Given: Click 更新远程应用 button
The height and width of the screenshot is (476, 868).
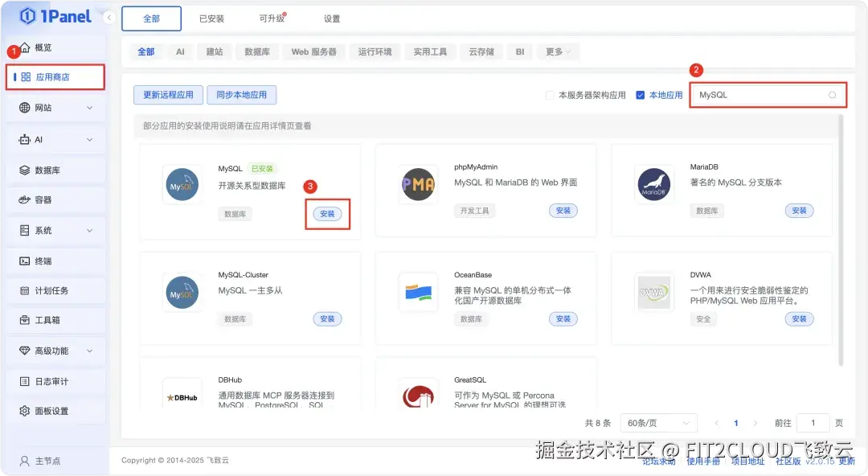Looking at the screenshot, I should click(168, 95).
